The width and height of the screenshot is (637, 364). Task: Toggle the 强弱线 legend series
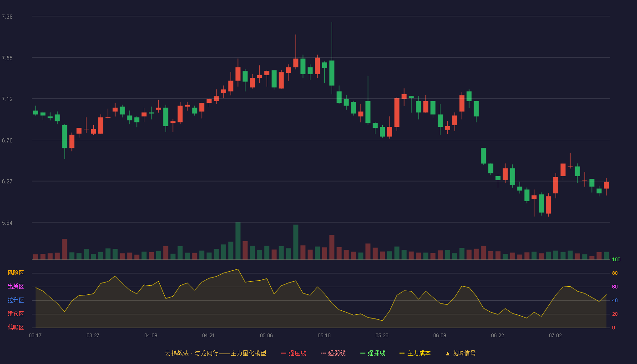pyautogui.click(x=333, y=353)
